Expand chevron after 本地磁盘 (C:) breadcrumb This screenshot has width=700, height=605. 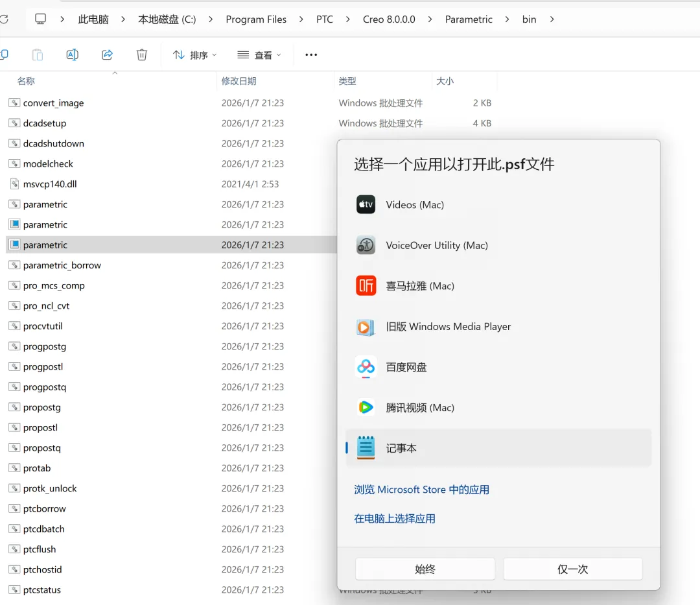pos(211,19)
